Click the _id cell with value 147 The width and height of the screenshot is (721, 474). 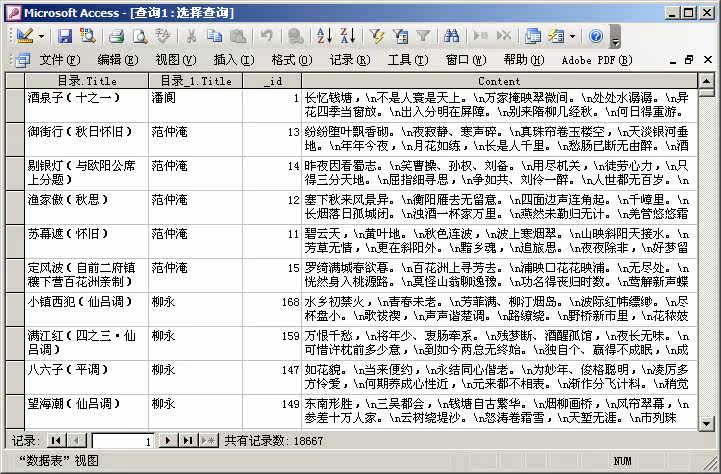click(x=272, y=377)
